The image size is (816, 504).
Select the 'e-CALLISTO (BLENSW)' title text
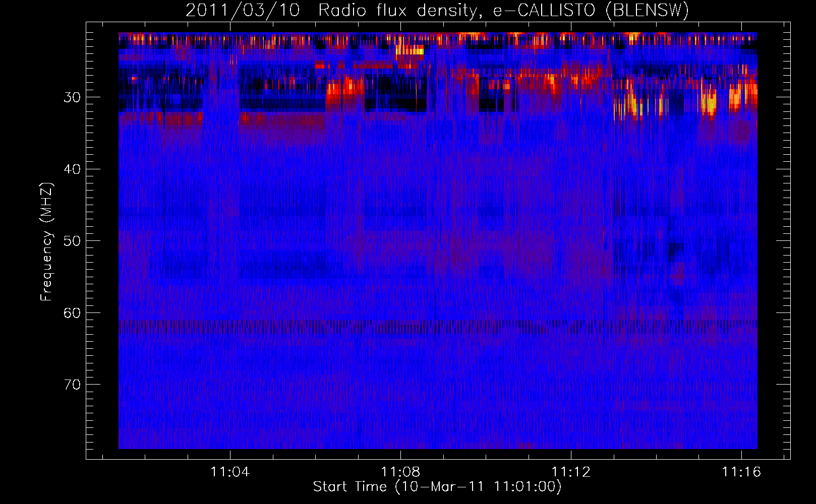591,11
